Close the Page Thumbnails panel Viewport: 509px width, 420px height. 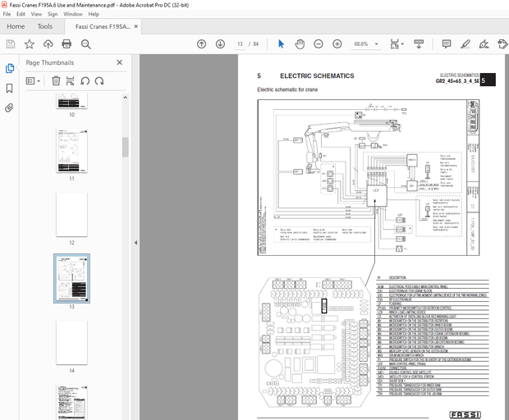pyautogui.click(x=120, y=62)
